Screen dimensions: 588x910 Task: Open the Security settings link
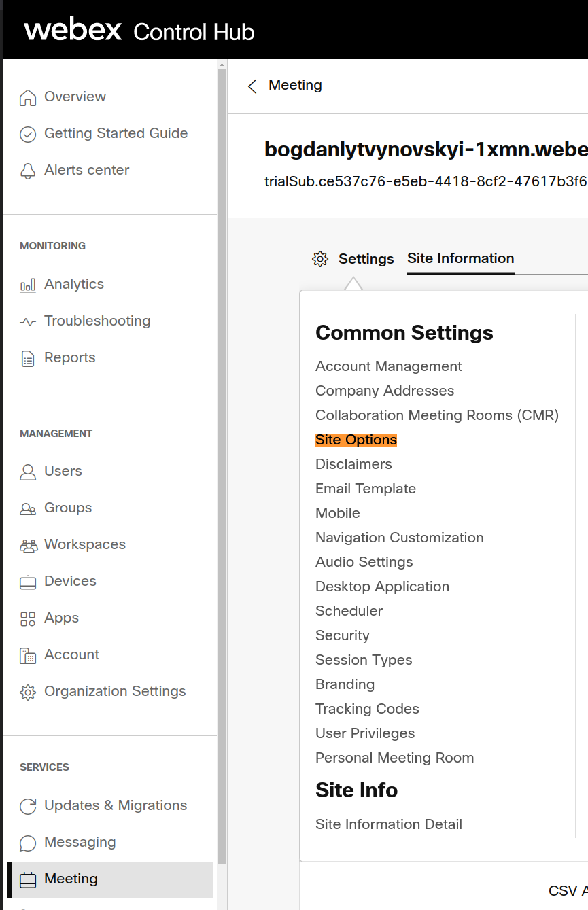[x=343, y=635]
